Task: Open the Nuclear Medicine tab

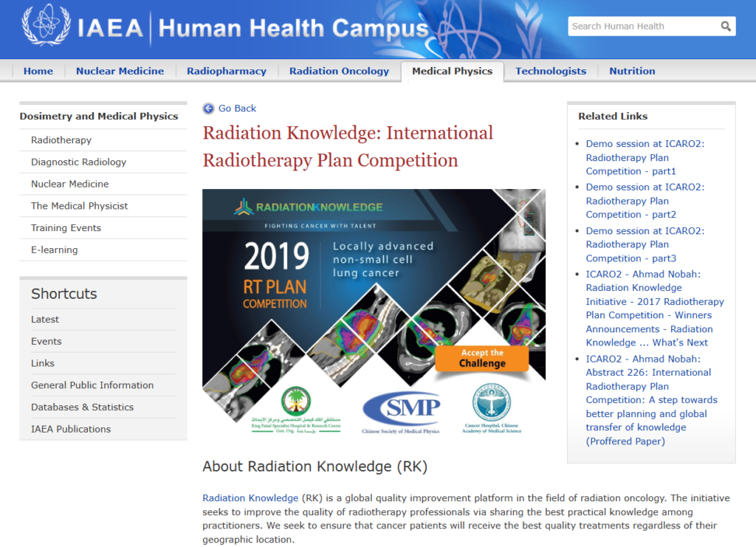Action: point(120,71)
